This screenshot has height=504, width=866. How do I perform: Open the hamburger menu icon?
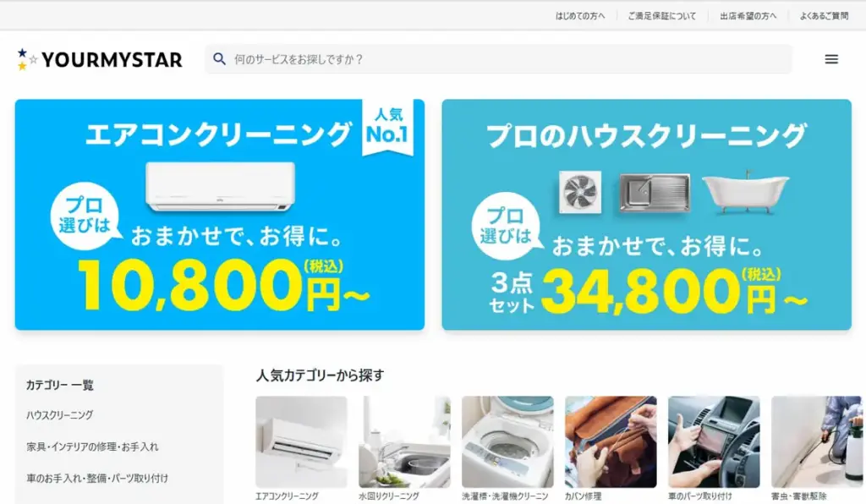pyautogui.click(x=831, y=59)
